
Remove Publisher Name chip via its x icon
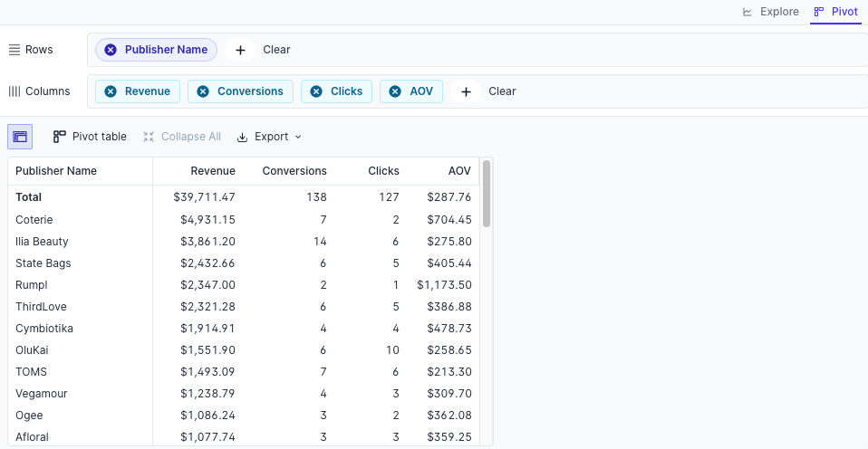click(111, 50)
